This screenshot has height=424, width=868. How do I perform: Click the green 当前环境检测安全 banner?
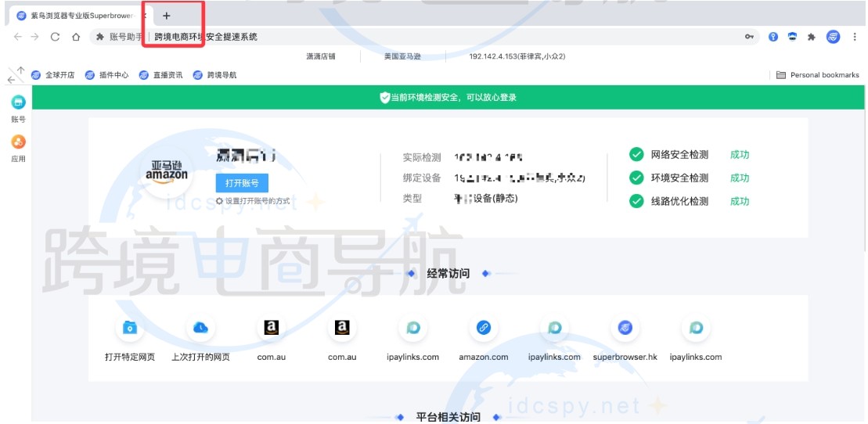pyautogui.click(x=448, y=98)
